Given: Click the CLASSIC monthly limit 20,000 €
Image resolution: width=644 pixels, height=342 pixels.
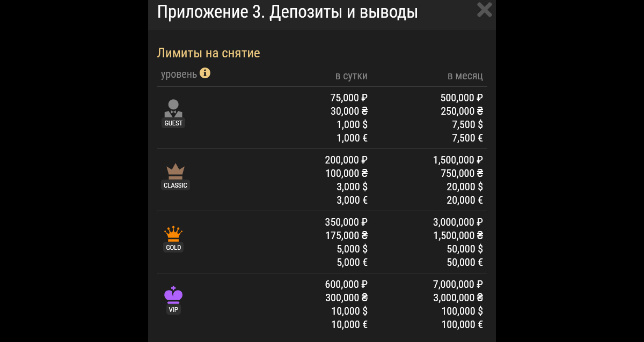Looking at the screenshot, I should coord(464,200).
